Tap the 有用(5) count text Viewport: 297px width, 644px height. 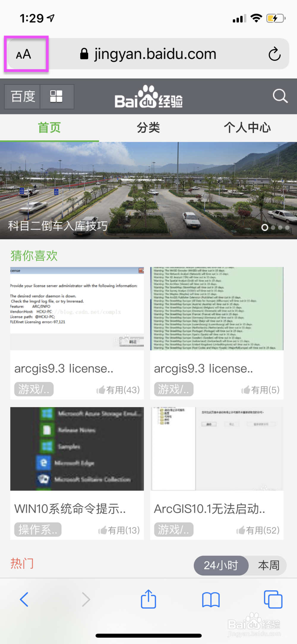265,390
